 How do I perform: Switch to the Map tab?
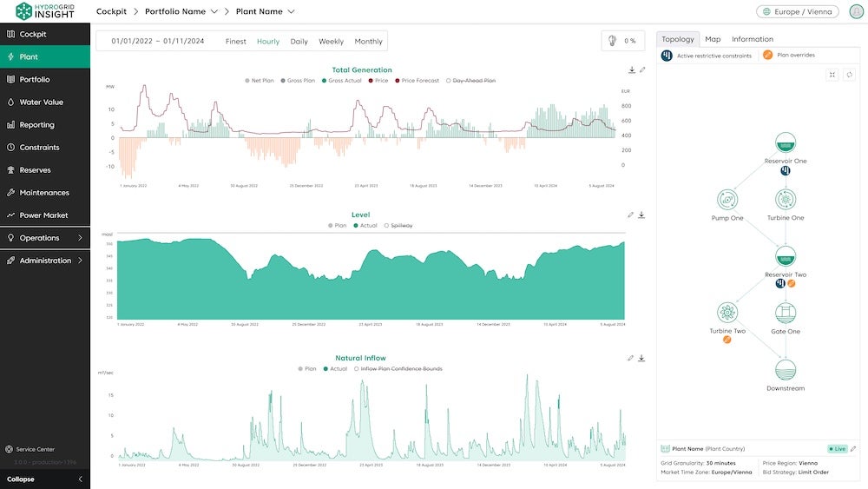(713, 39)
